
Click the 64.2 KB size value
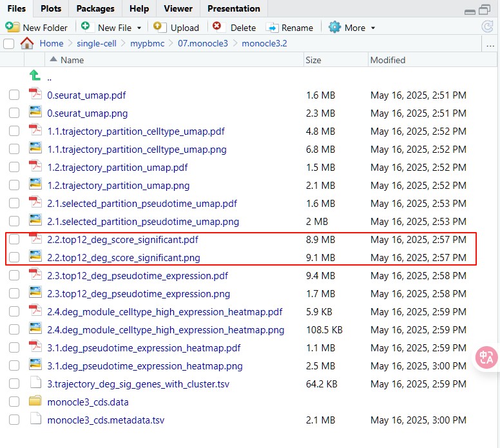322,384
